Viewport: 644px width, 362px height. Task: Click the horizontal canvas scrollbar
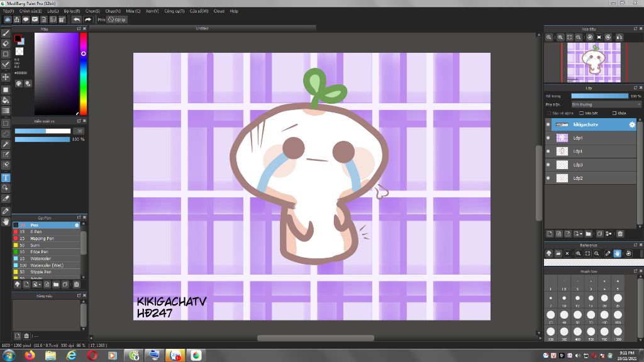(316, 338)
